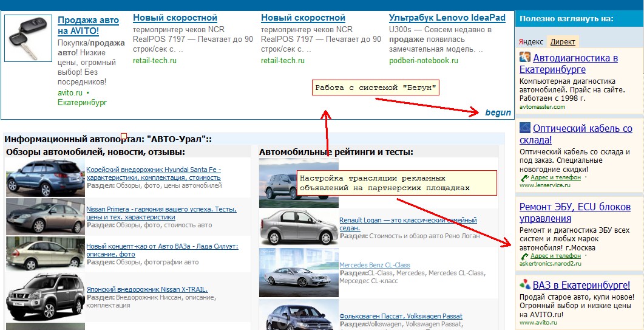
Task: Click the 'Яндекс' label
Action: pyautogui.click(x=531, y=42)
